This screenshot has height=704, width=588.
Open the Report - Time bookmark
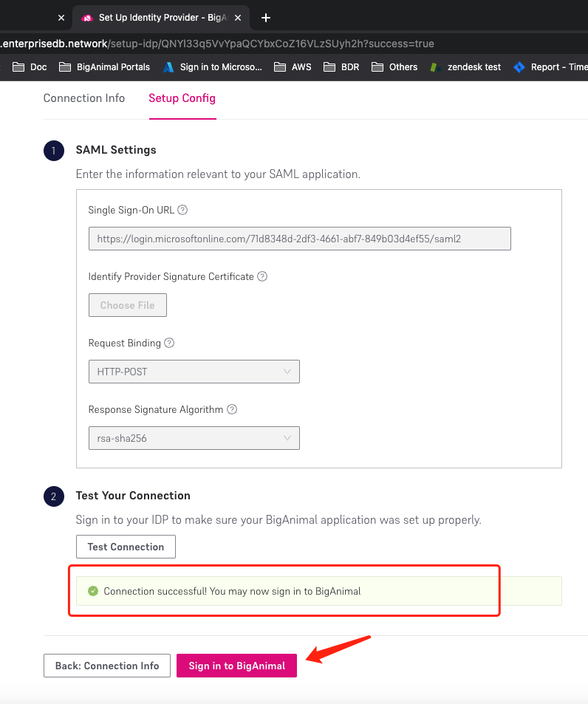click(x=551, y=67)
